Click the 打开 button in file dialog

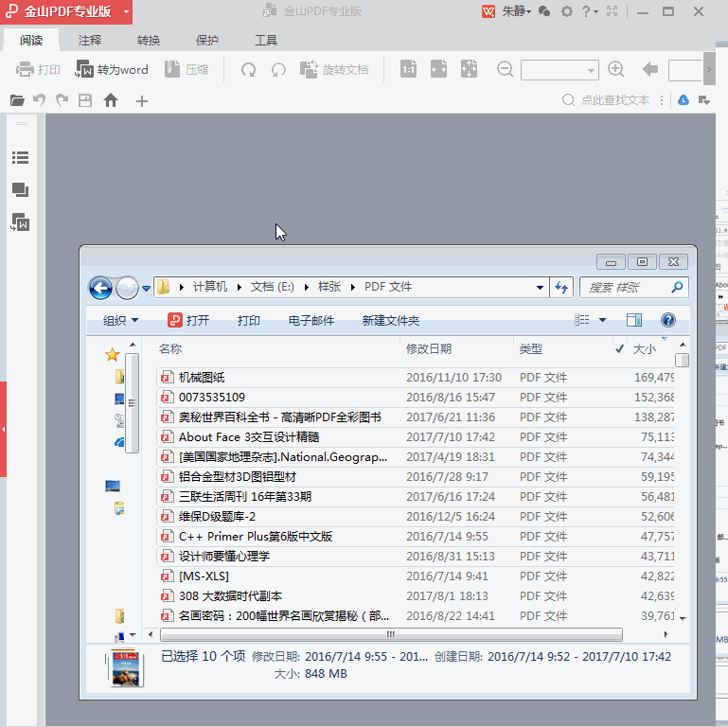(188, 320)
